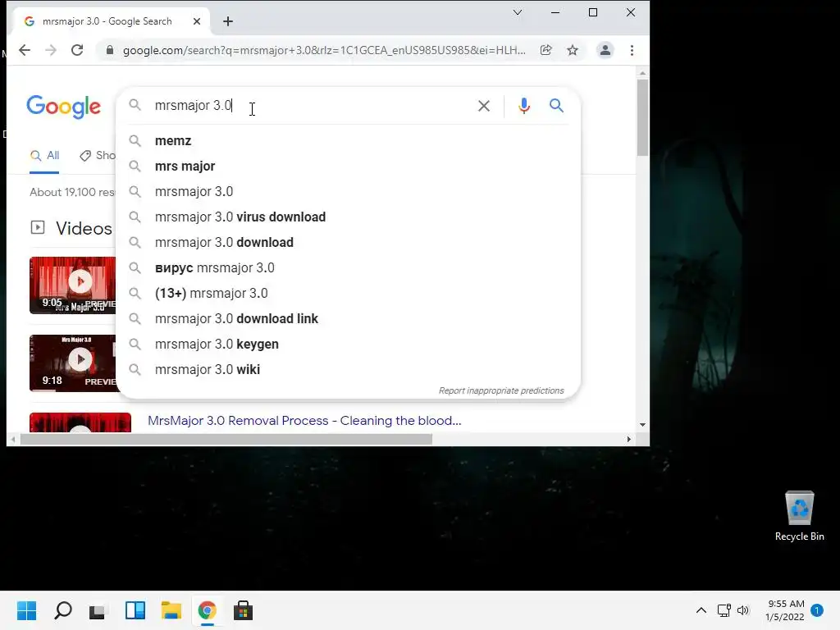Click 'Report inappropriate predictions' link

click(501, 390)
